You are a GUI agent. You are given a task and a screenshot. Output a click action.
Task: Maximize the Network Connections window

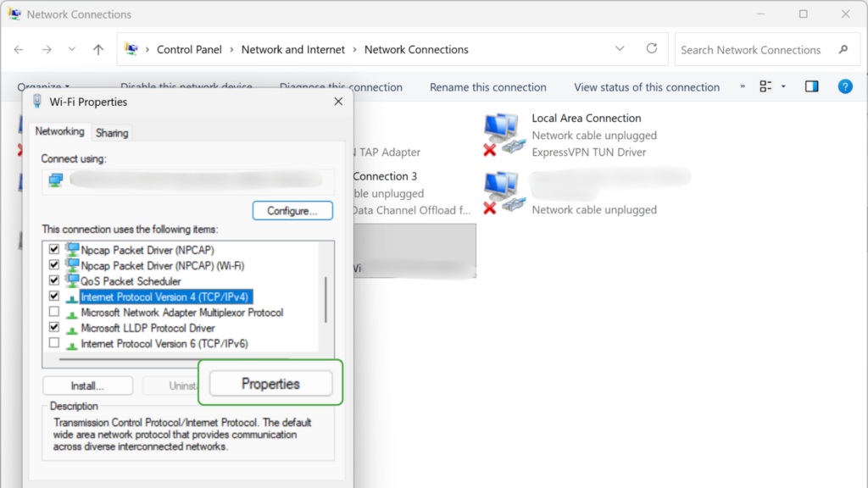[x=804, y=14]
